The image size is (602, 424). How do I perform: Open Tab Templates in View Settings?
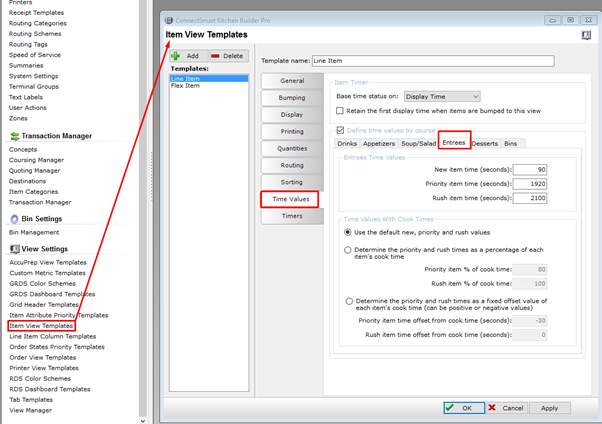[x=33, y=400]
